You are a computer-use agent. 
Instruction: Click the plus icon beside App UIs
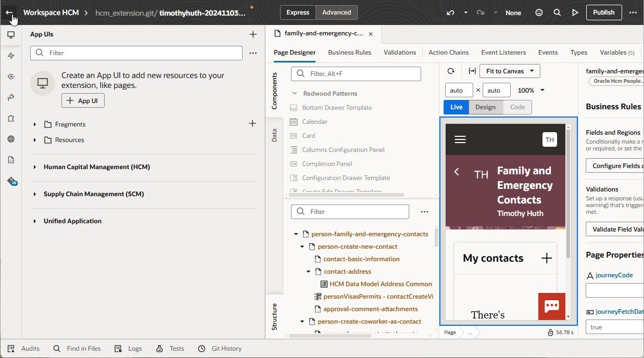tap(252, 34)
